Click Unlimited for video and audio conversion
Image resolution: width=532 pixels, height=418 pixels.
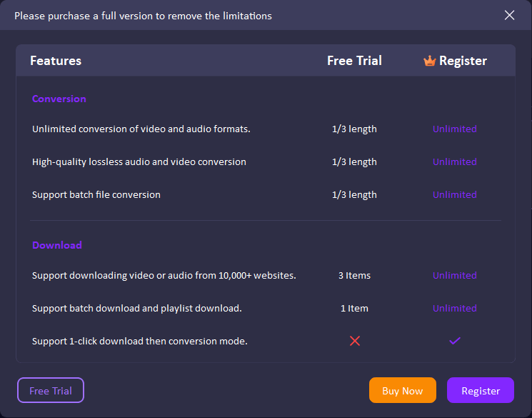pos(454,129)
